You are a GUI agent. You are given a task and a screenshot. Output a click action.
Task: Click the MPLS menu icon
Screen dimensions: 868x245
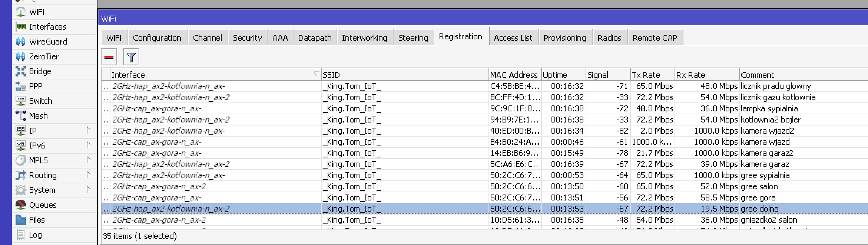coord(21,160)
